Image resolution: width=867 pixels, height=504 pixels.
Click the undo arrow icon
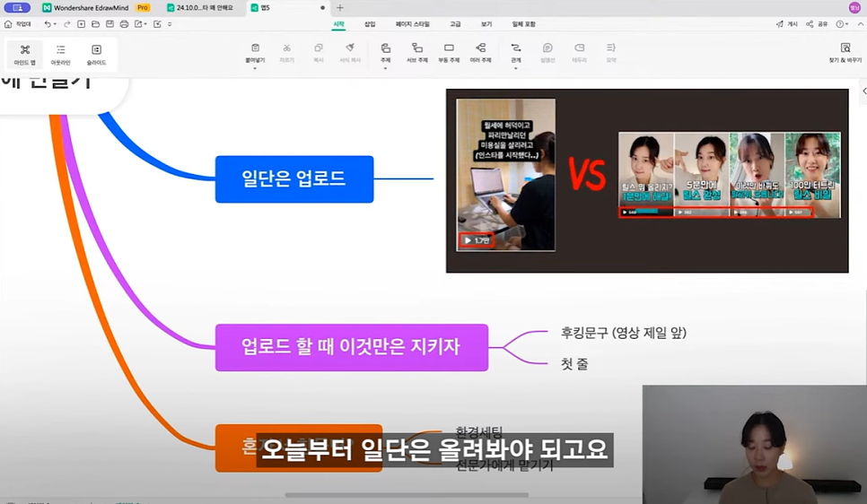click(47, 24)
